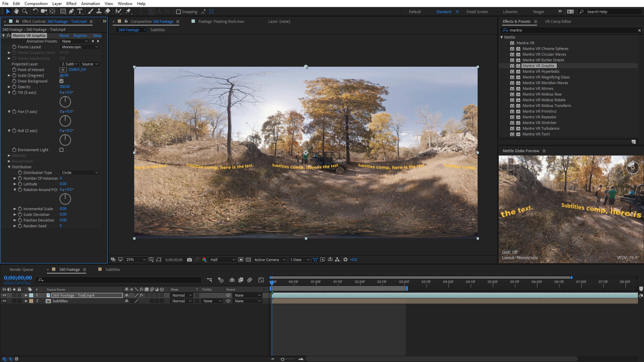Select the Pen tool in toolbar
The height and width of the screenshot is (362, 644).
coord(71,11)
